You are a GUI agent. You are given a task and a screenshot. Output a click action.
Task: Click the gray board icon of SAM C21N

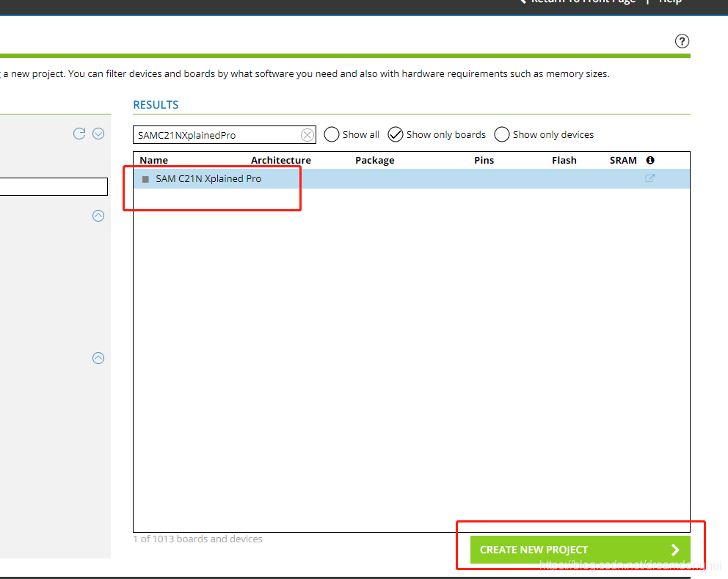(145, 179)
